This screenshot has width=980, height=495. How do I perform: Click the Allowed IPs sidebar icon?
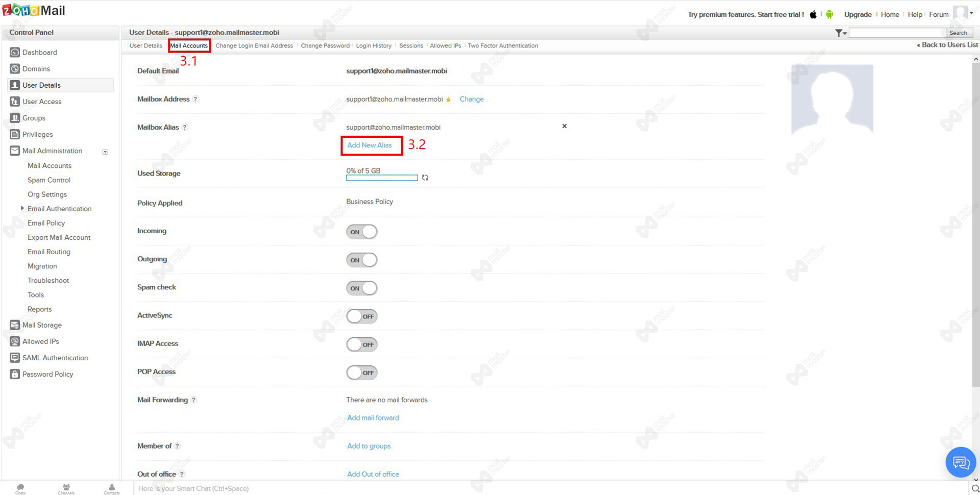pyautogui.click(x=15, y=341)
